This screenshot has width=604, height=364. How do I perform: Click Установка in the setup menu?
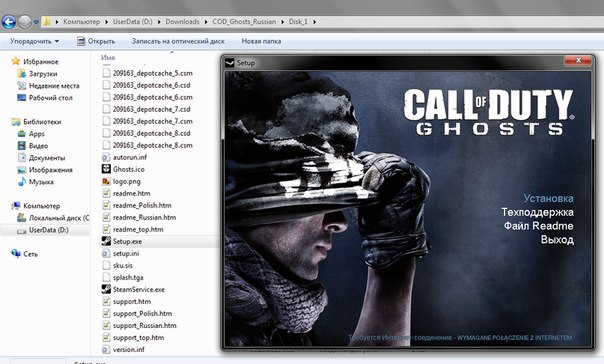pos(548,198)
